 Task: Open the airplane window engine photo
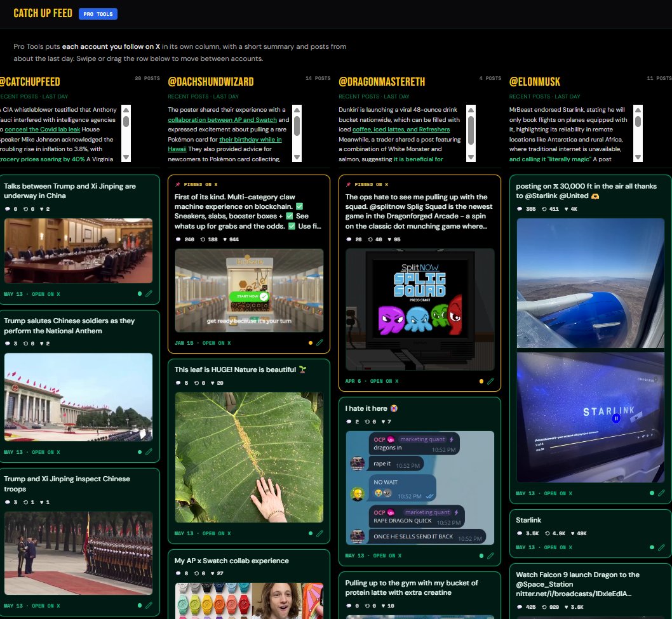click(x=591, y=283)
